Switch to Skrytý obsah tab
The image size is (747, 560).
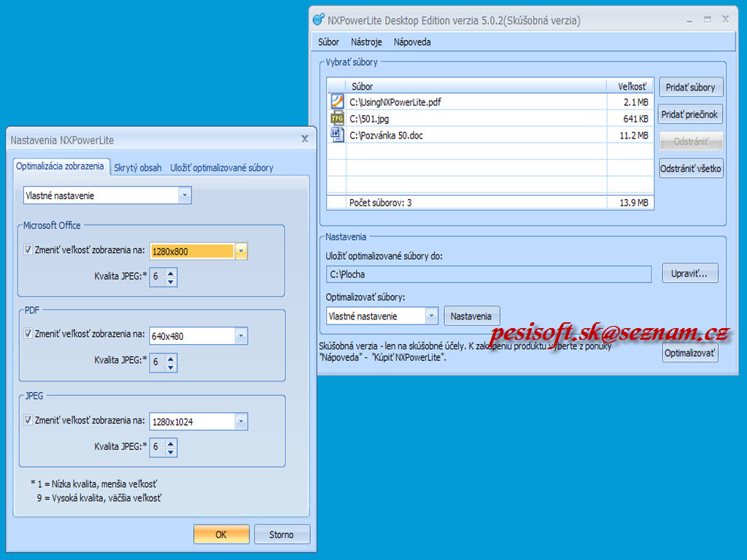coord(138,168)
